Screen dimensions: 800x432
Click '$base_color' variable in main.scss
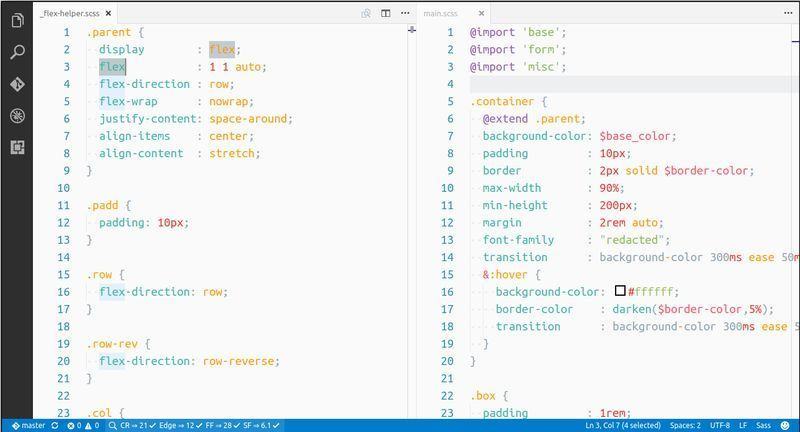point(635,136)
